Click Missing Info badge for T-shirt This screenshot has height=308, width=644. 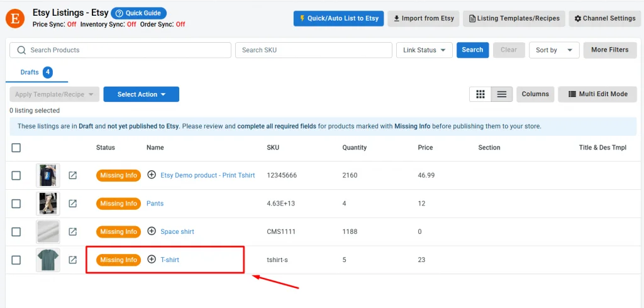pos(119,260)
